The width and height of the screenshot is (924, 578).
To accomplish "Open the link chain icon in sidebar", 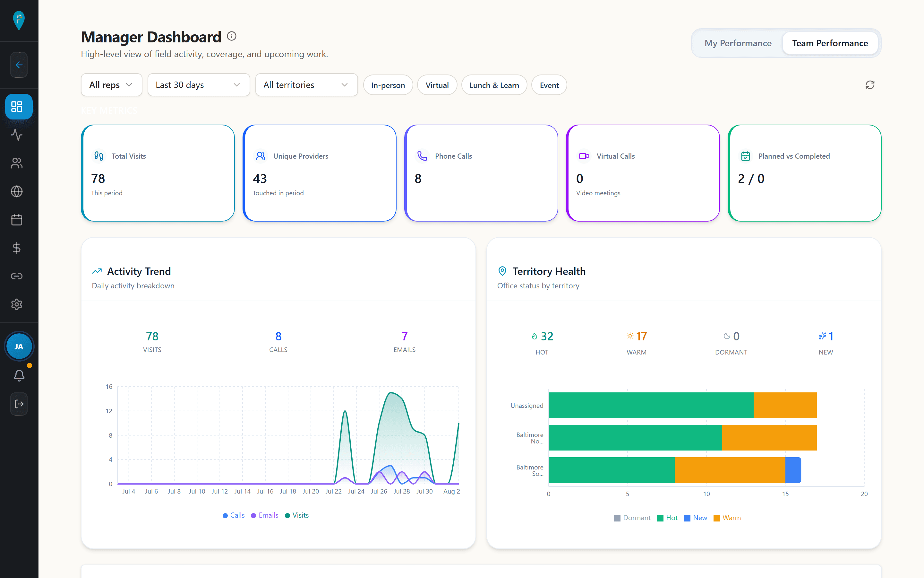I will [17, 276].
